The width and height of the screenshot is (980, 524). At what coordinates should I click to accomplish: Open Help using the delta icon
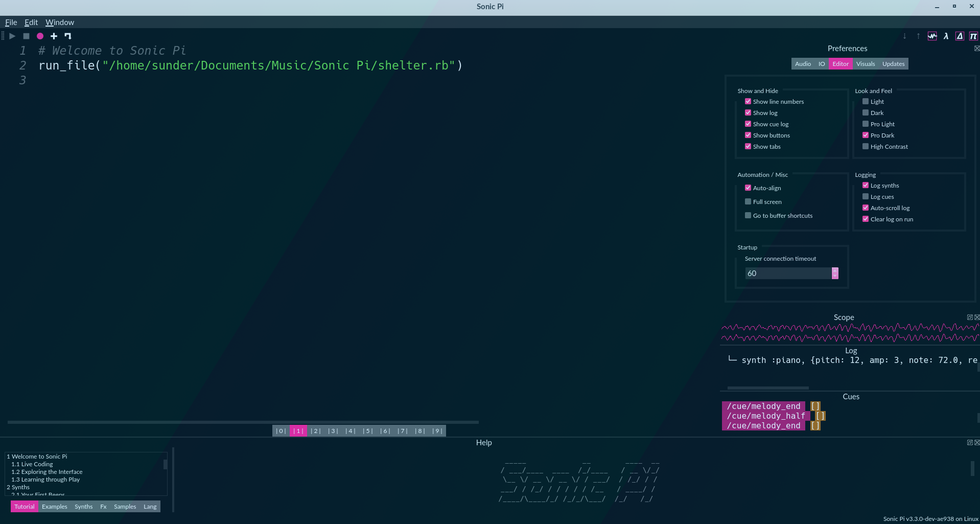(x=960, y=36)
